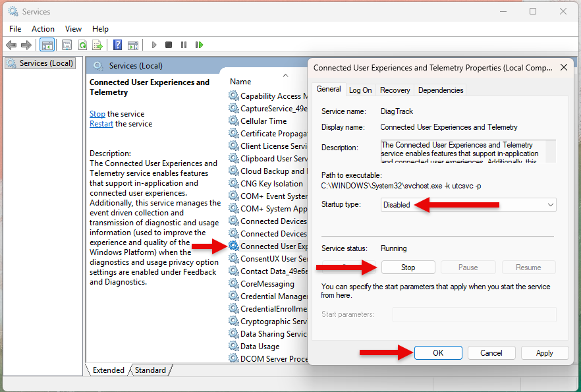
Task: Close the Telemetry Properties dialog
Action: point(564,67)
